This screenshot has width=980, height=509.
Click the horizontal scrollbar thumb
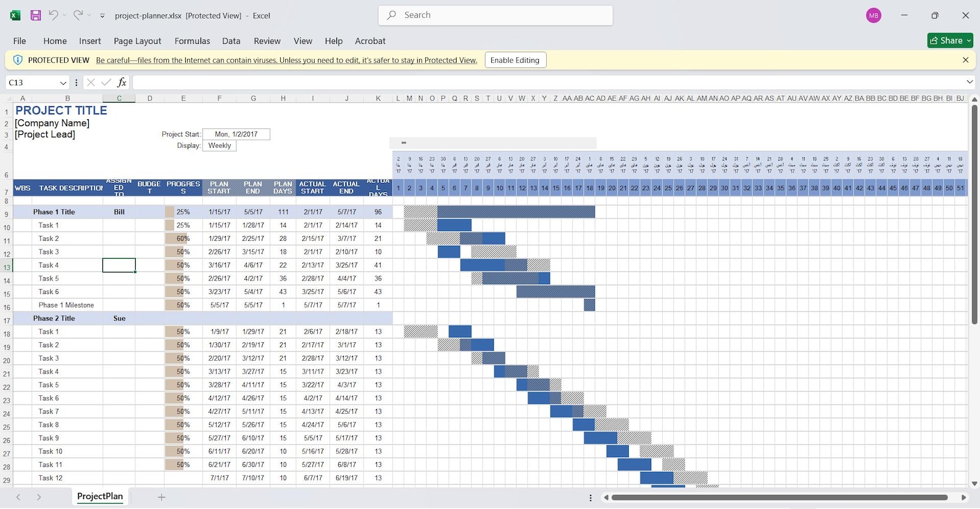779,497
